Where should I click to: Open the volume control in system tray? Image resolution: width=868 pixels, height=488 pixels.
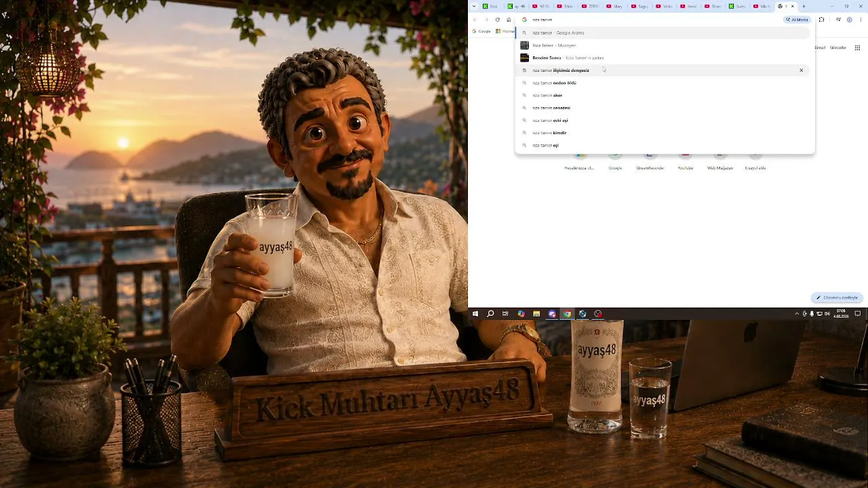tap(827, 314)
